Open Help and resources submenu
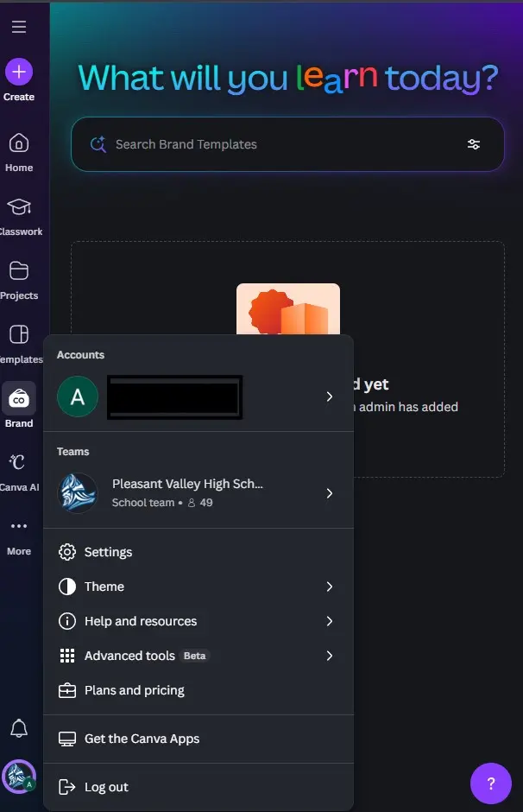Viewport: 523px width, 812px height. pos(198,621)
